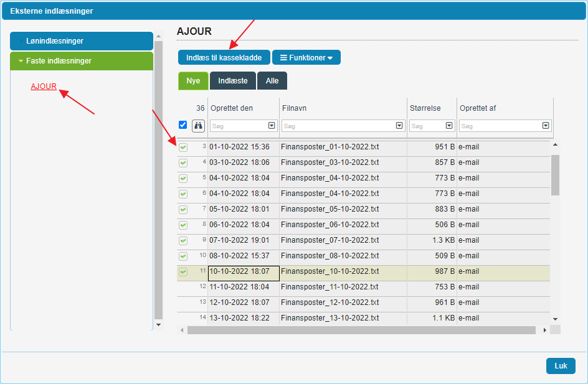Uncheck checkbox for Finansposter_07-10-2022.txt
This screenshot has width=588, height=384.
[183, 240]
